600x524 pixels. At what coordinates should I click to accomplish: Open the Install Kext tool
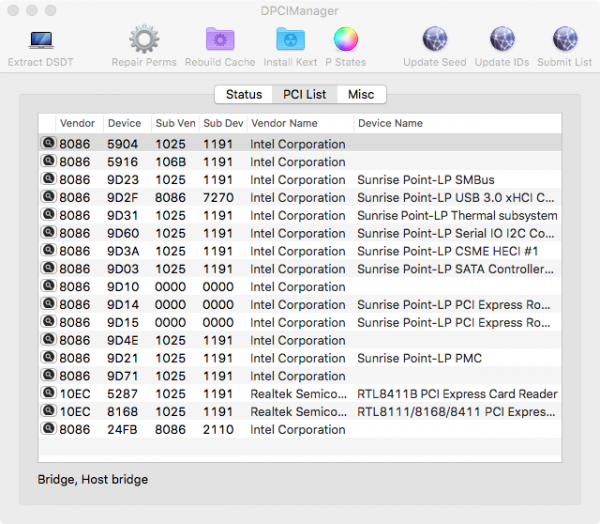click(291, 41)
